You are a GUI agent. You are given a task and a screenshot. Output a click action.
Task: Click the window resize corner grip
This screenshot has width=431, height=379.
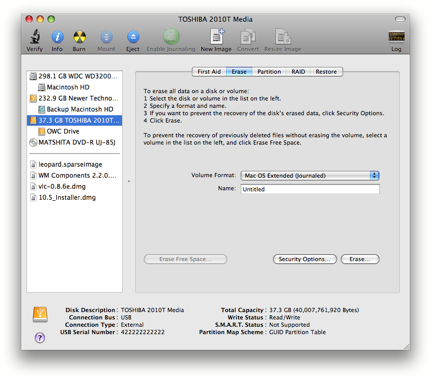click(x=406, y=346)
